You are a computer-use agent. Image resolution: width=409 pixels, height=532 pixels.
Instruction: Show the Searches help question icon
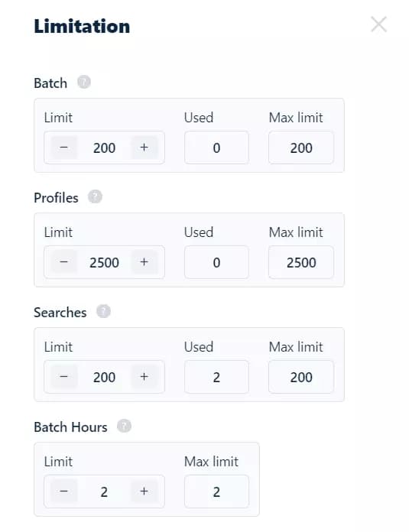tap(103, 311)
